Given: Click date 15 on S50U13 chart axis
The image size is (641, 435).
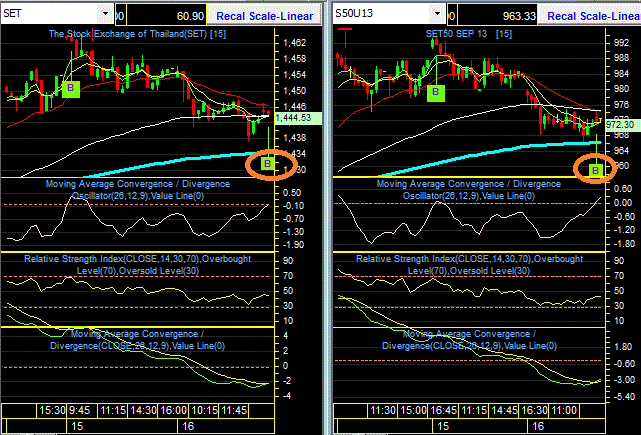Looking at the screenshot, I should 443,426.
